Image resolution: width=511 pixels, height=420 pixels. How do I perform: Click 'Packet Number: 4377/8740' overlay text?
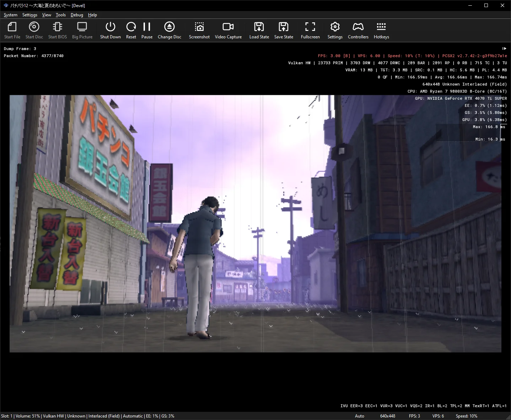pyautogui.click(x=34, y=56)
